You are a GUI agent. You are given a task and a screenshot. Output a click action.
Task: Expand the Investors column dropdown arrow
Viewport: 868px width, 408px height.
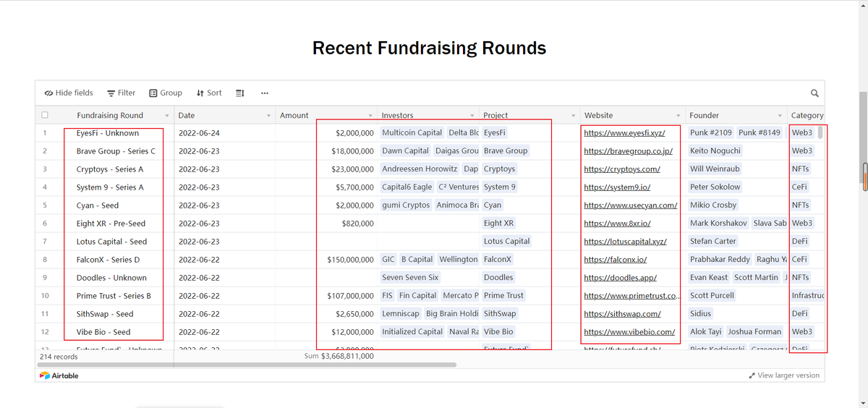point(472,116)
